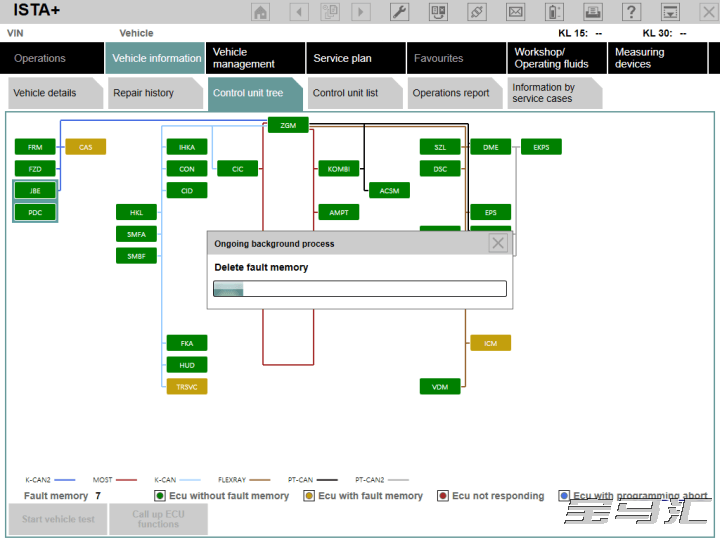Image resolution: width=720 pixels, height=540 pixels.
Task: Close ISTA+ with top-right X
Action: [x=709, y=11]
